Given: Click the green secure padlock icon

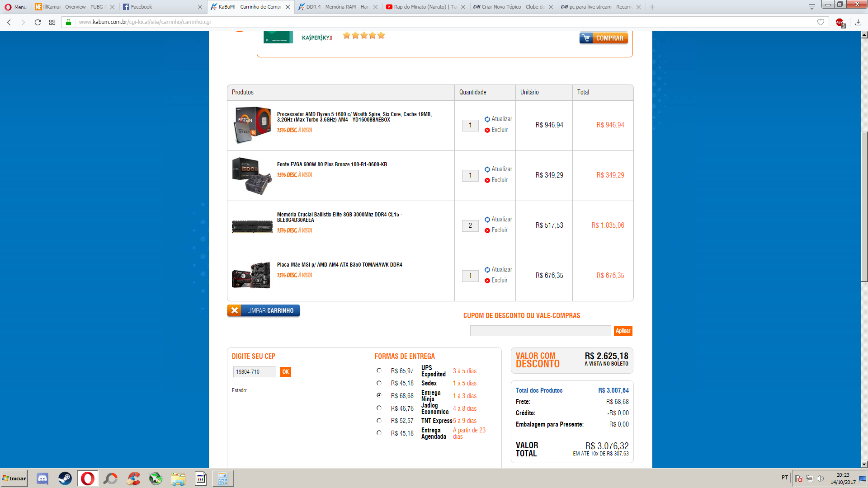Looking at the screenshot, I should (69, 22).
